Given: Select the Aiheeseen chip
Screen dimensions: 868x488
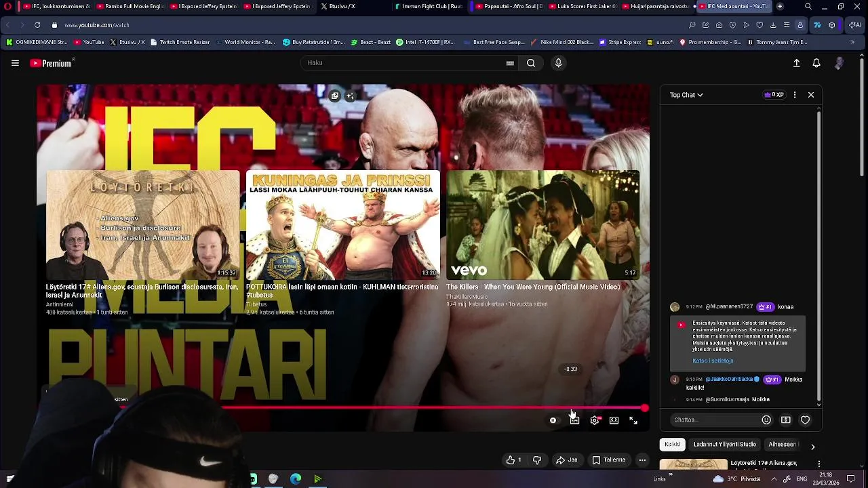Looking at the screenshot, I should (783, 445).
